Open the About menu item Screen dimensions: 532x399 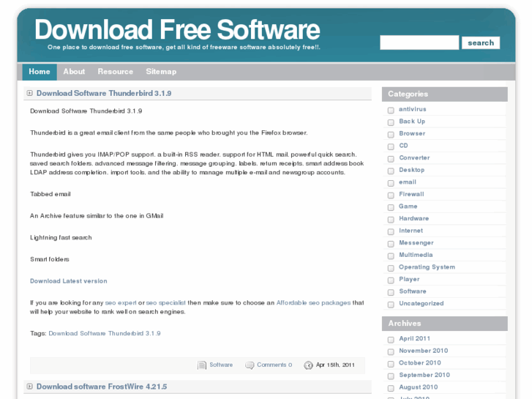pyautogui.click(x=74, y=72)
